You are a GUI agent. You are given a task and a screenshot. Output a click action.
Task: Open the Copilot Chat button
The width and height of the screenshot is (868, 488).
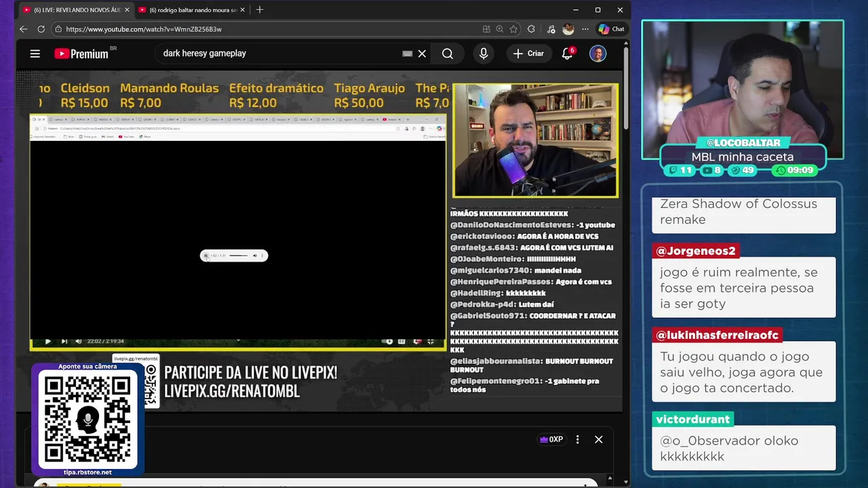coord(612,29)
